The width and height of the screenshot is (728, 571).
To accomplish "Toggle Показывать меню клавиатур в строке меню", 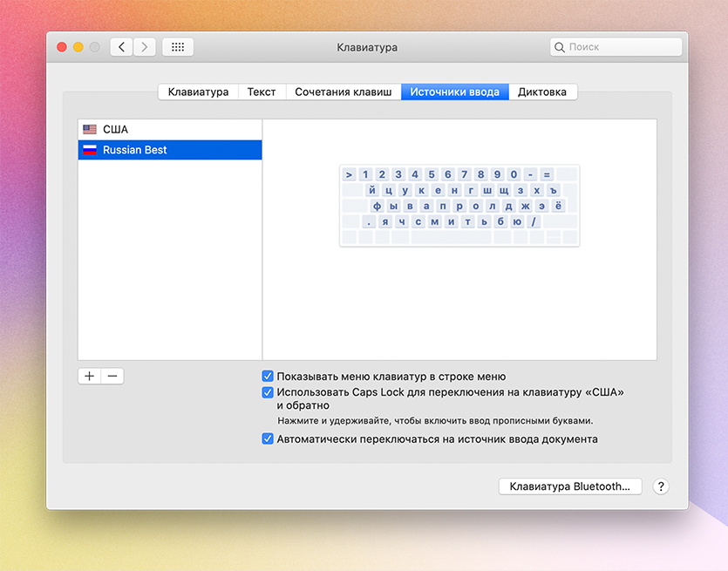I will (x=269, y=377).
